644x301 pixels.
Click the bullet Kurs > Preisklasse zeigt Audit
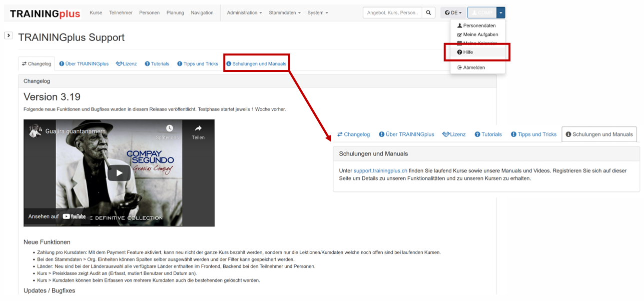(x=117, y=273)
